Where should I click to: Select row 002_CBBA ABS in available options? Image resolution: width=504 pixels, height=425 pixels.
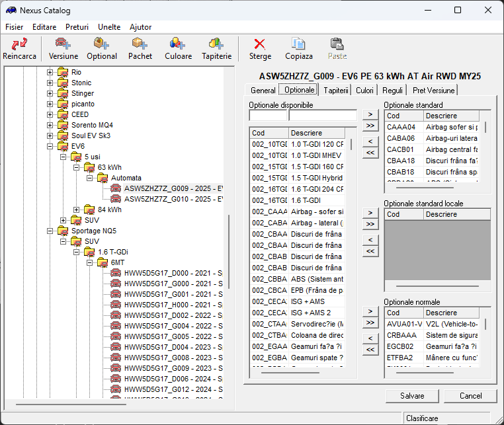298,279
